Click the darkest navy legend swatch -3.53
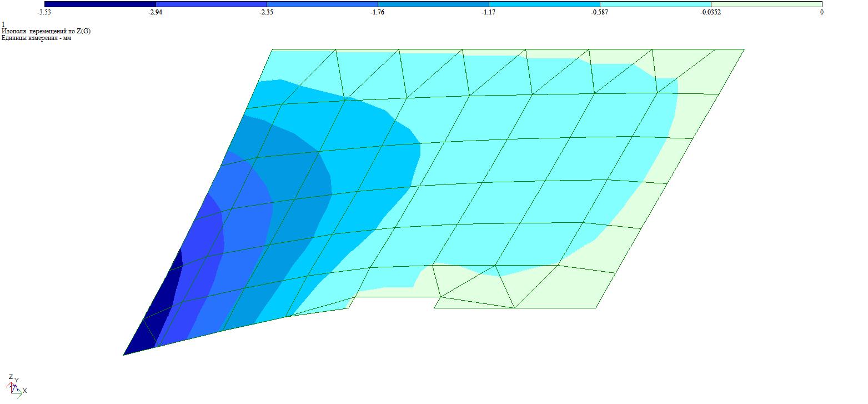Screen dimensions: 868x404 (x=100, y=4)
